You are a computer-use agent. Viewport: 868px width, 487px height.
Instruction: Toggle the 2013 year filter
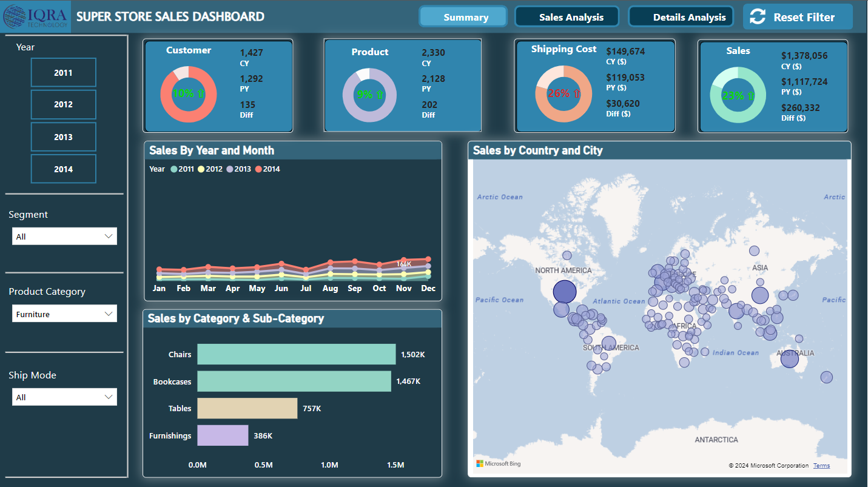tap(63, 136)
